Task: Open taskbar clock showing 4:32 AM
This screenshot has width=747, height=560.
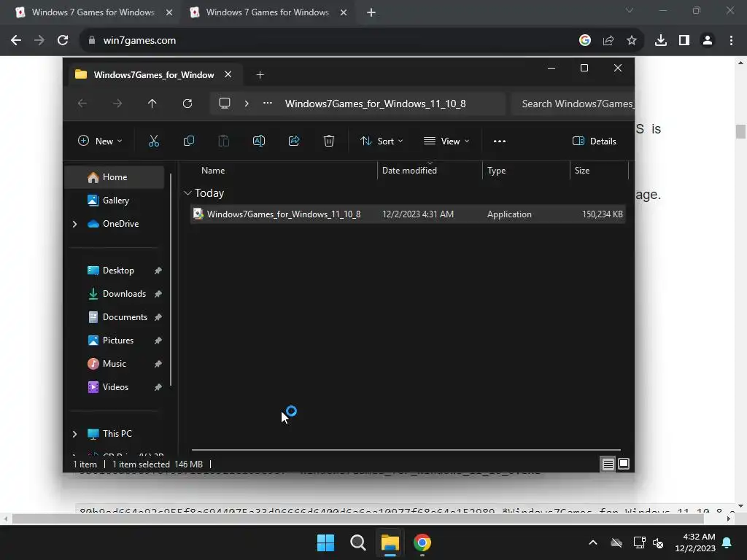Action: click(695, 542)
